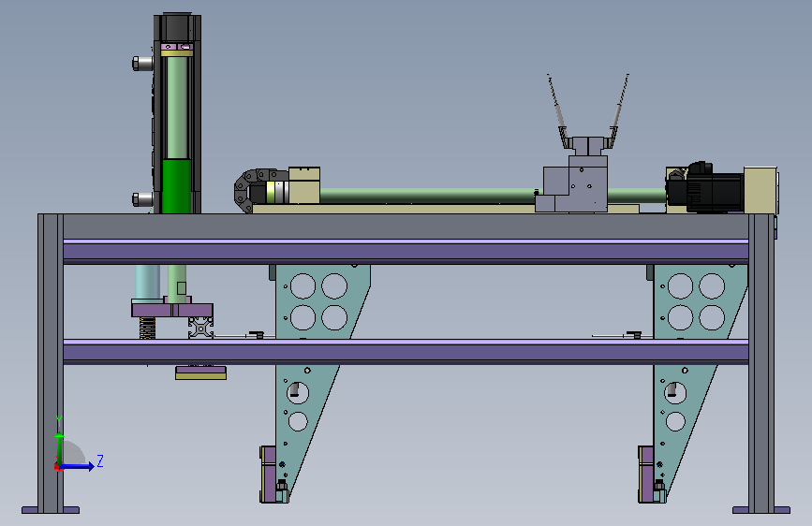The height and width of the screenshot is (526, 812).
Task: Select the long green horizontal actuator shaft
Action: point(427,196)
